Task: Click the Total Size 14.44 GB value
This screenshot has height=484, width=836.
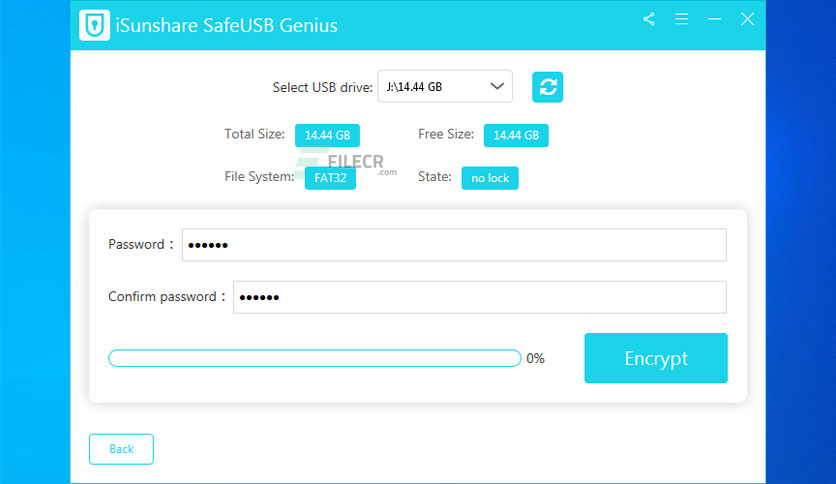Action: pos(327,135)
